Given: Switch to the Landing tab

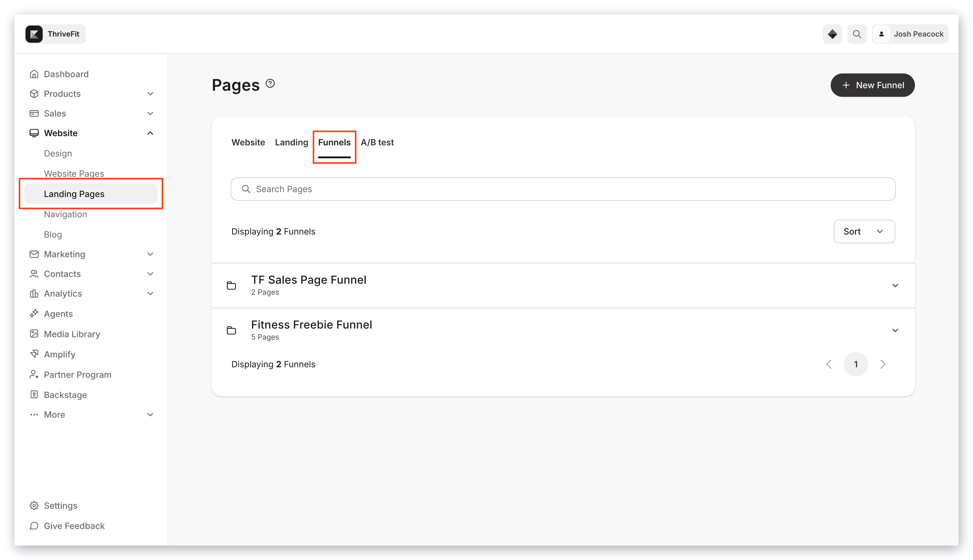Looking at the screenshot, I should [291, 142].
